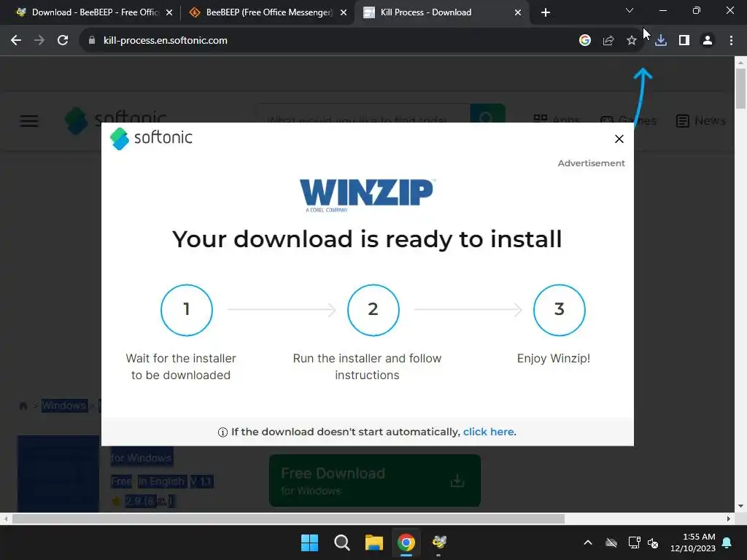The width and height of the screenshot is (747, 560).
Task: Bookmark this page with the star
Action: [632, 41]
